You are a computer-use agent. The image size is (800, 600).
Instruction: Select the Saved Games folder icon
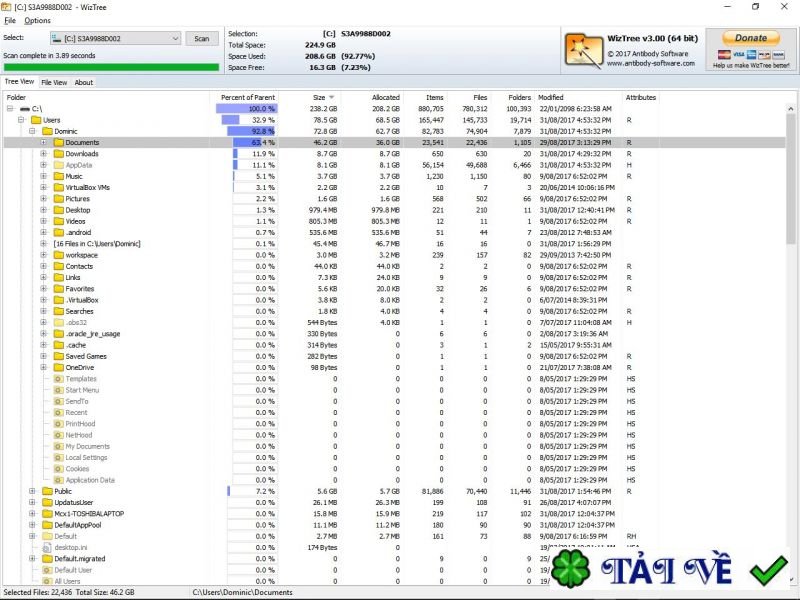(58, 356)
